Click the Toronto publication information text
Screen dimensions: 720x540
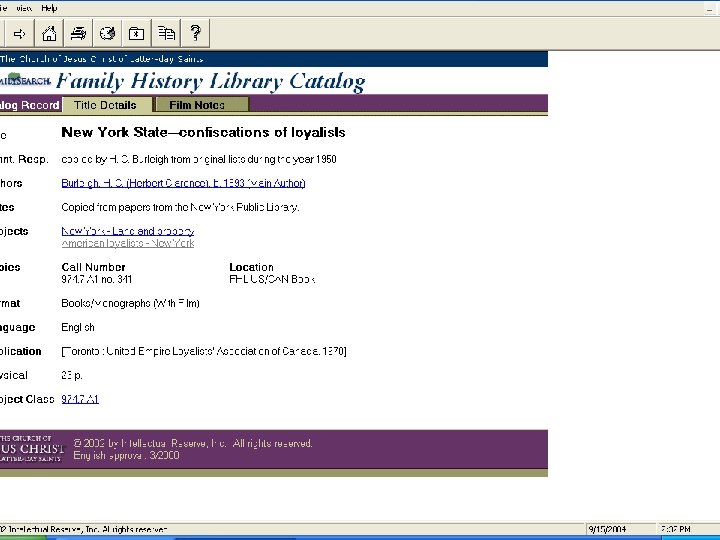tap(204, 351)
